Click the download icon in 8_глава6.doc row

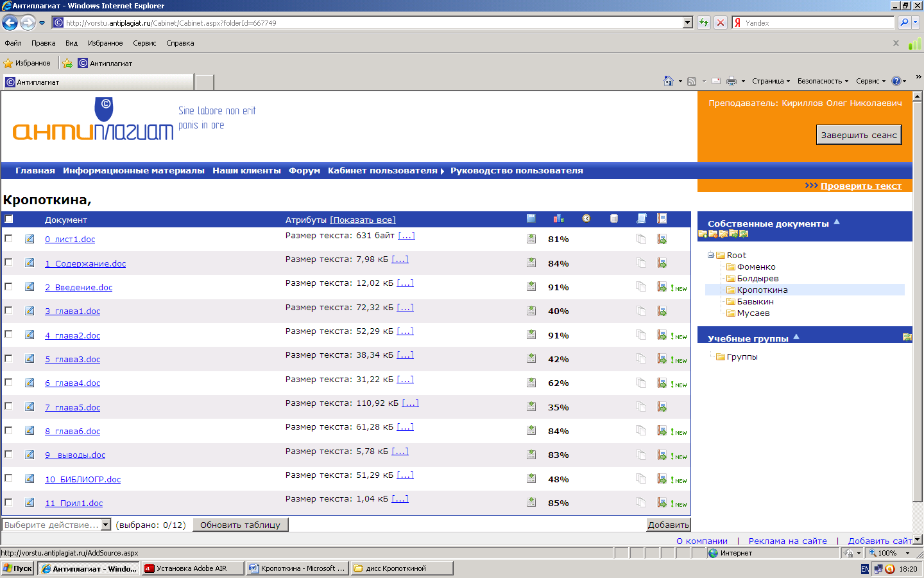(531, 431)
